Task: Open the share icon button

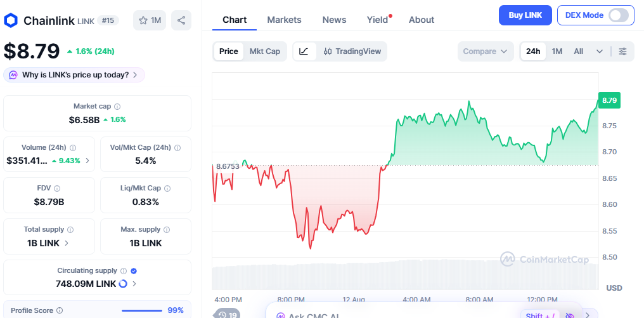Action: [181, 20]
